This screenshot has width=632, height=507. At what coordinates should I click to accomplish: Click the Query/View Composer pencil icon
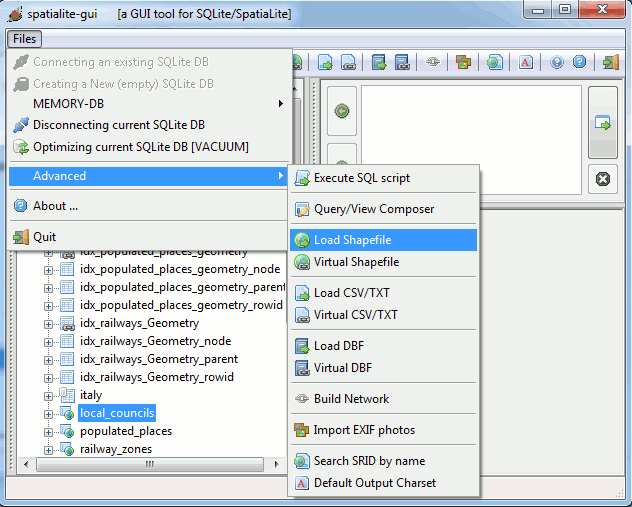pos(302,209)
